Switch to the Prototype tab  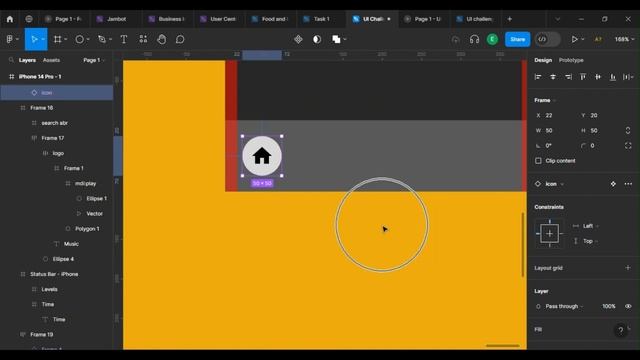tap(571, 60)
